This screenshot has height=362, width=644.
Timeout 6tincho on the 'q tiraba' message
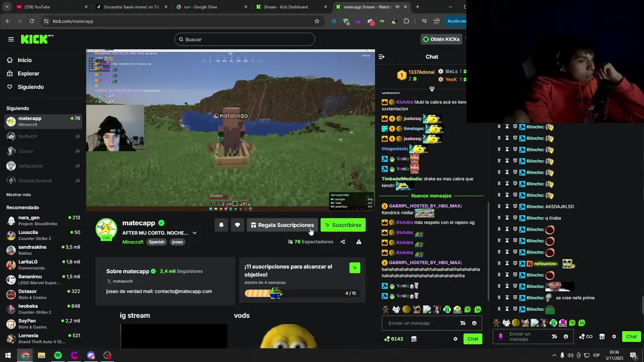pyautogui.click(x=507, y=218)
